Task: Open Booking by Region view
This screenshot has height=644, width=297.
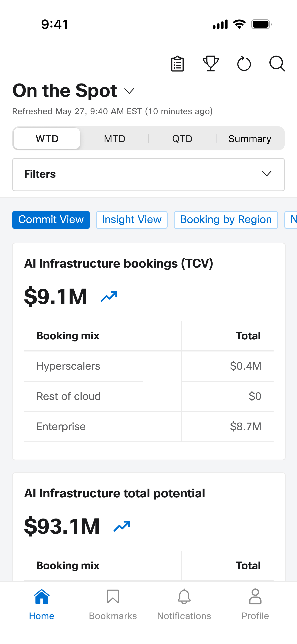Action: point(226,220)
